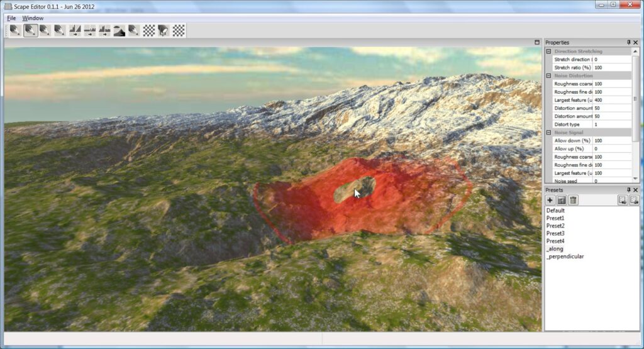The height and width of the screenshot is (349, 644).
Task: Open the File menu
Action: coord(11,18)
